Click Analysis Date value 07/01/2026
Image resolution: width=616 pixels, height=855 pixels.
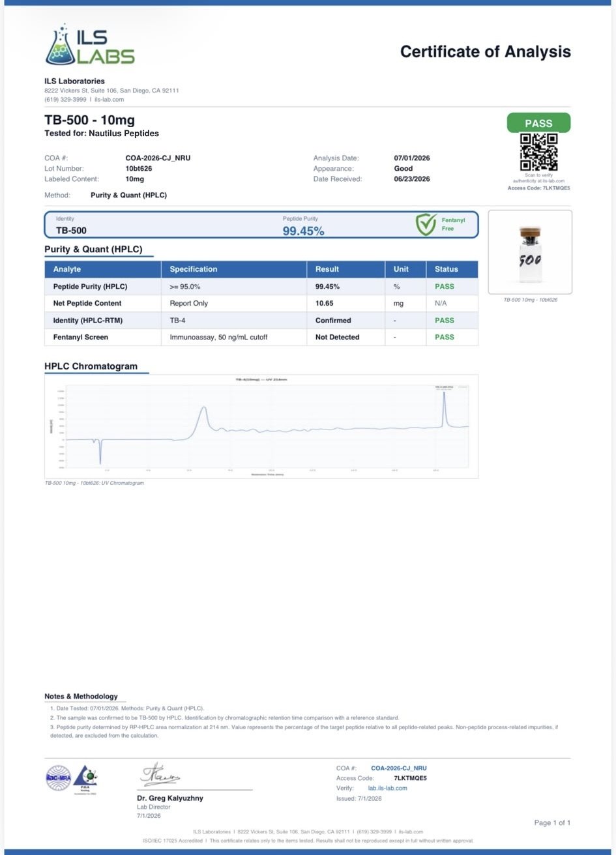[412, 158]
